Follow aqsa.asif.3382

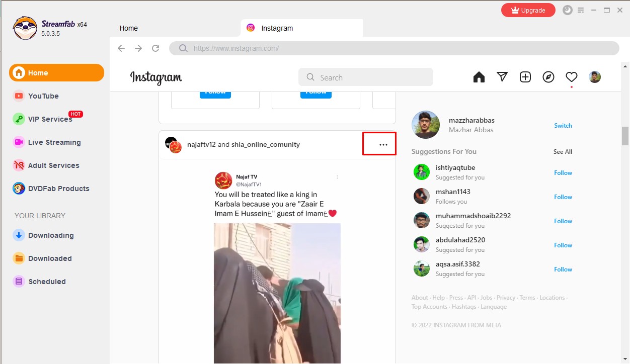pyautogui.click(x=563, y=269)
